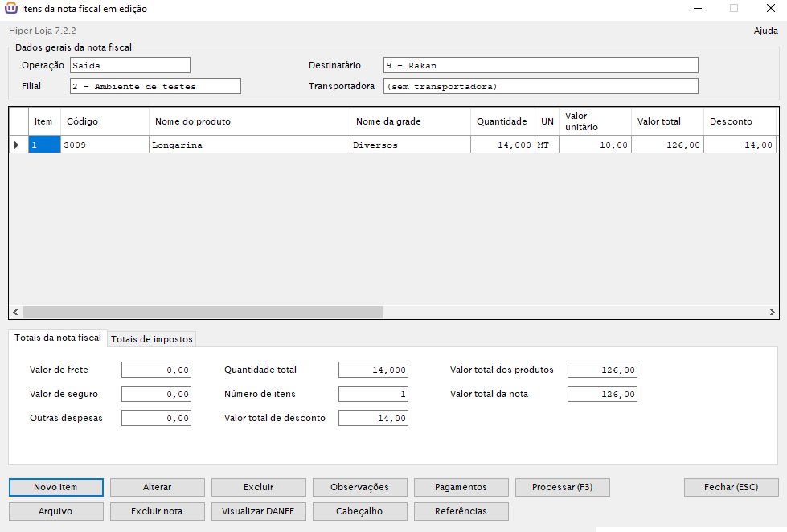This screenshot has width=787, height=532.
Task: Click the Arquivo button
Action: [55, 511]
